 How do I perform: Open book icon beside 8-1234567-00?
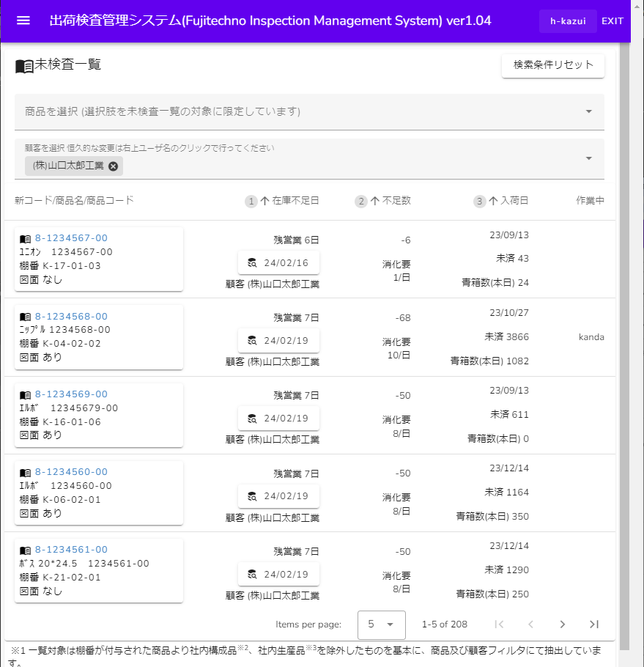pos(26,239)
